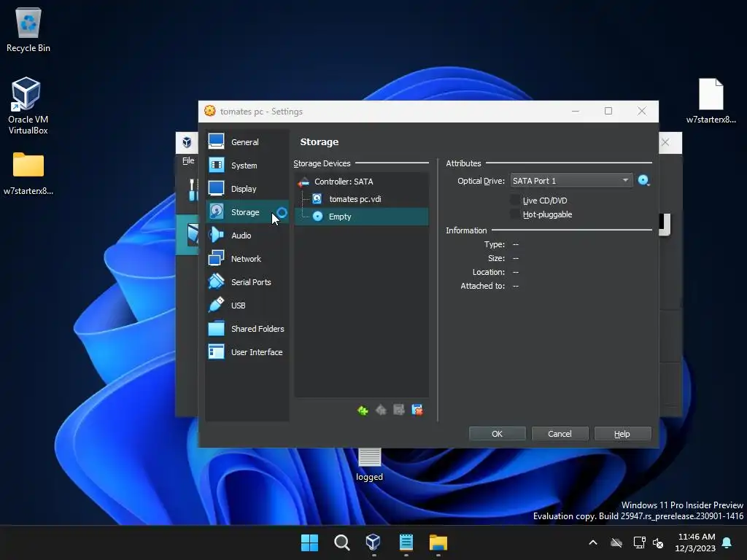This screenshot has width=747, height=560.
Task: Click the Settings dialog title bar gear icon
Action: [x=210, y=112]
